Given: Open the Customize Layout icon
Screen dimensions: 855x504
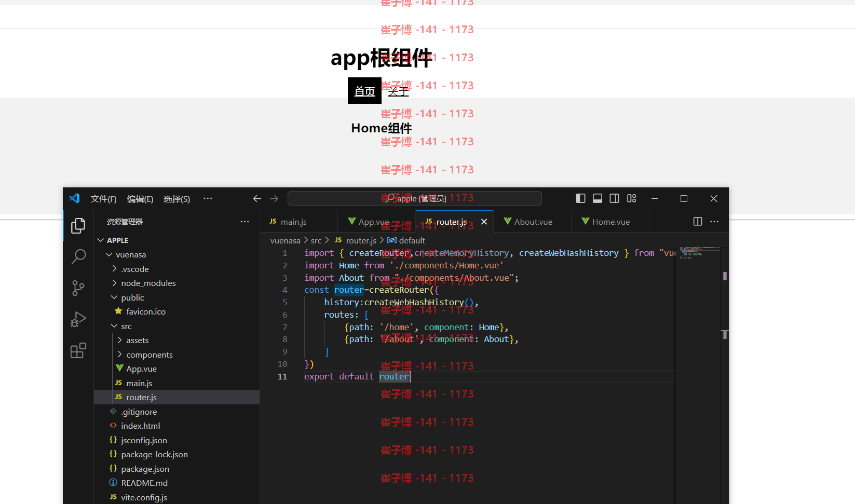Looking at the screenshot, I should [x=631, y=198].
